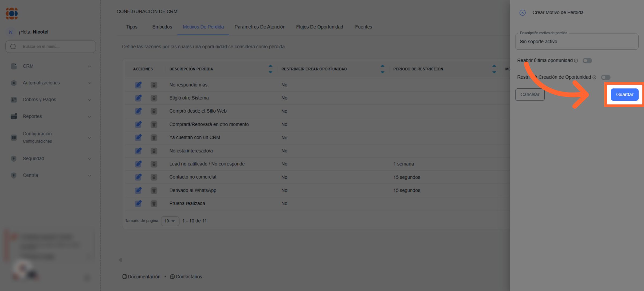644x291 pixels.
Task: Click the Descripción motivo de perdida field
Action: tap(576, 42)
